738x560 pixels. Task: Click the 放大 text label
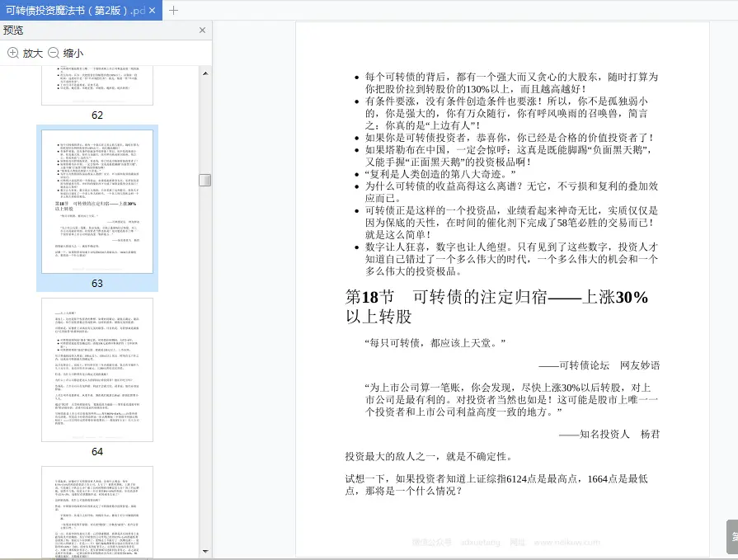33,53
